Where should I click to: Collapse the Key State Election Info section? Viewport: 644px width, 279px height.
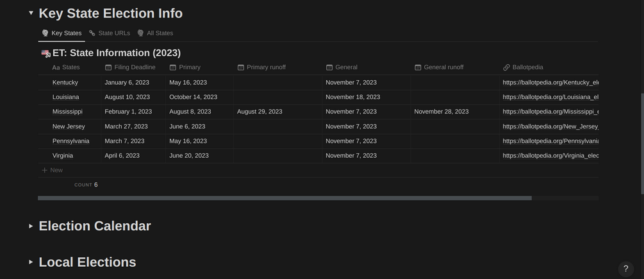31,13
